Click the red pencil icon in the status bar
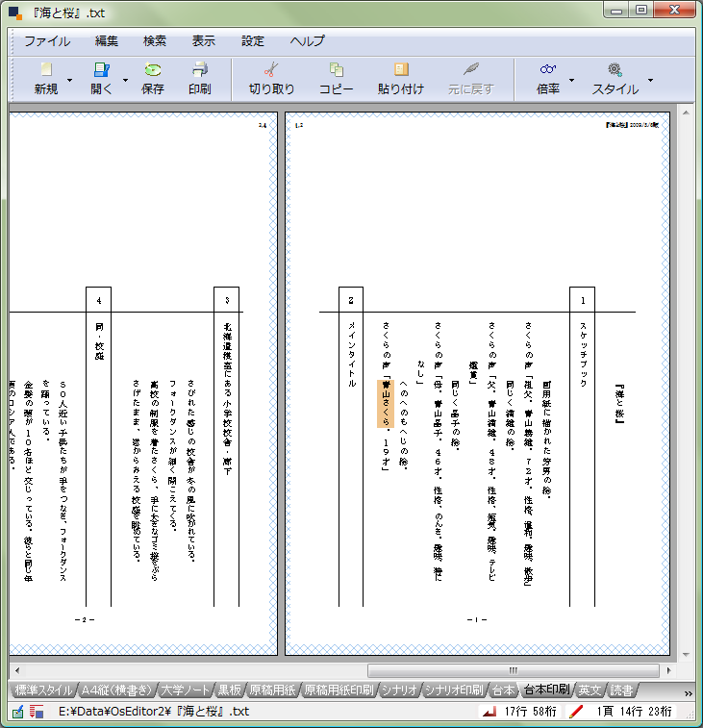 [576, 712]
